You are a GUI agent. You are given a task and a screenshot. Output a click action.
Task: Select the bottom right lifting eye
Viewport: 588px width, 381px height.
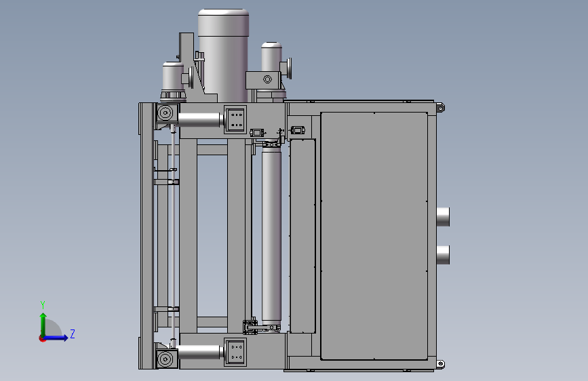click(441, 364)
